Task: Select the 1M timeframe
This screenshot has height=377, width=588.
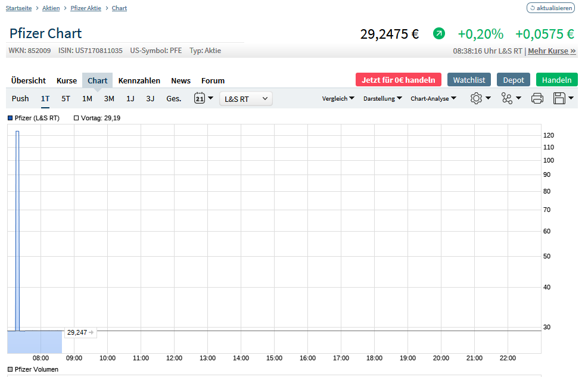Action: (87, 98)
